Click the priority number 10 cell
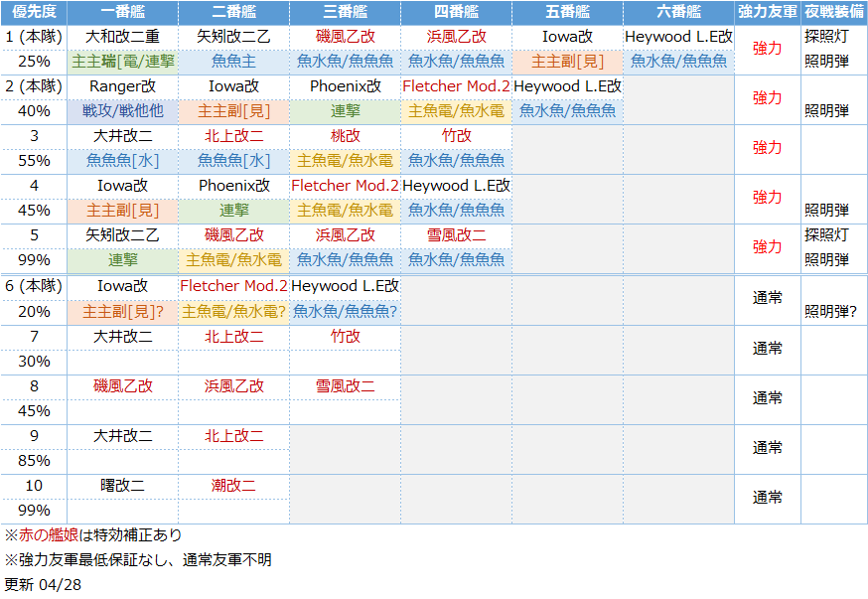This screenshot has width=868, height=599. (x=34, y=486)
